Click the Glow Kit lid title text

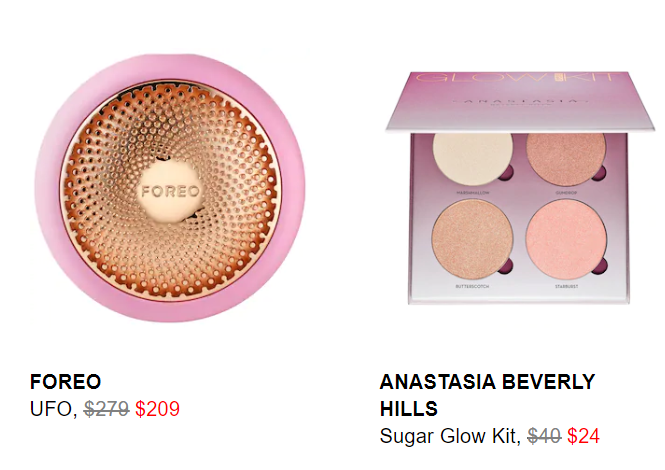pos(515,78)
